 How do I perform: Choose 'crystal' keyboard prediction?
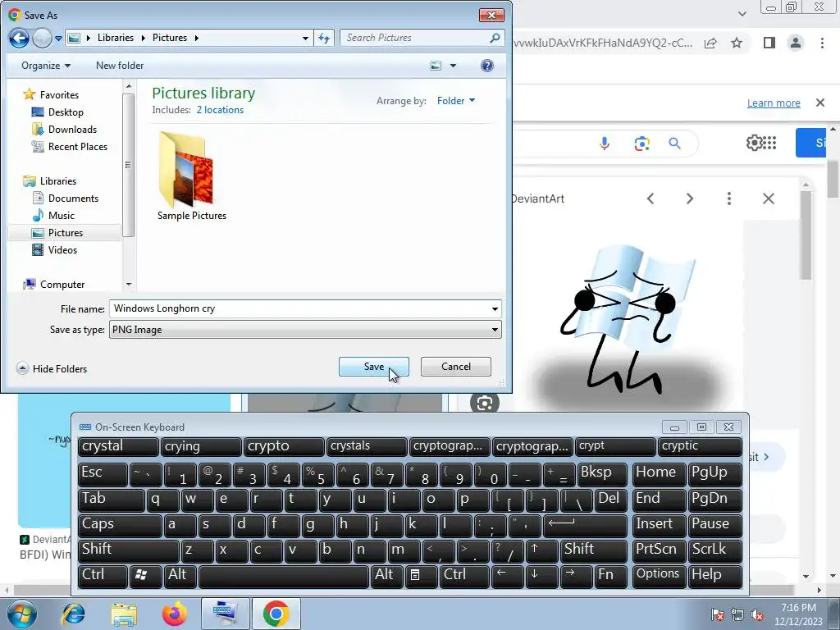118,446
